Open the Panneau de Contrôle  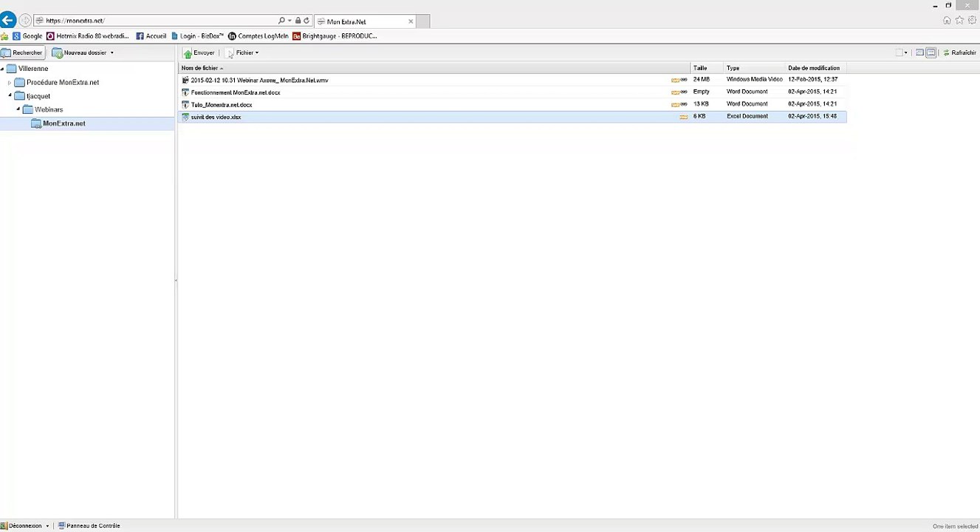[x=89, y=525]
